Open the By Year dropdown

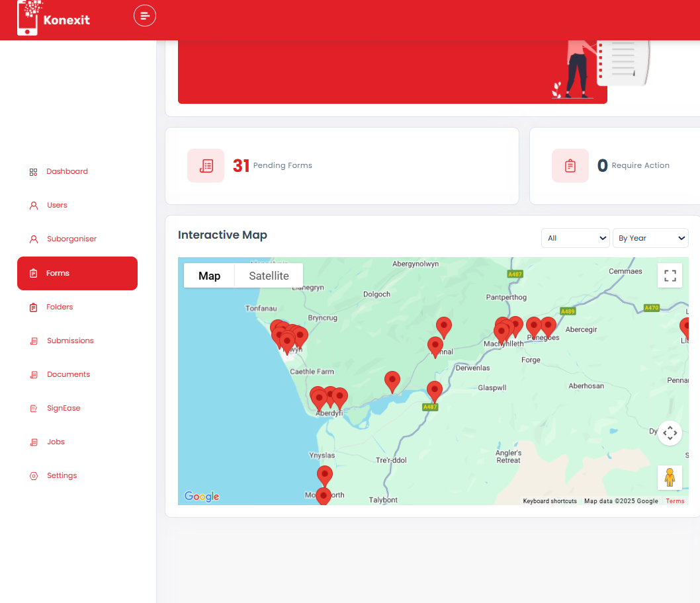coord(650,238)
